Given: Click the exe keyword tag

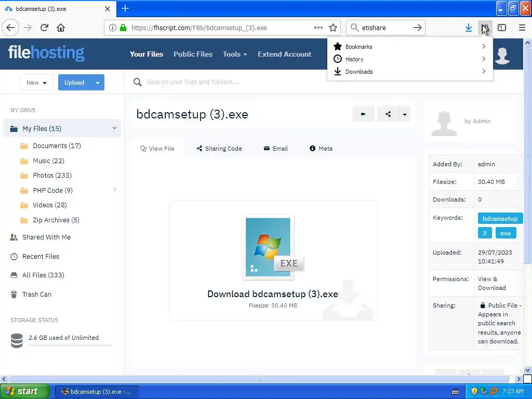Looking at the screenshot, I should (506, 233).
